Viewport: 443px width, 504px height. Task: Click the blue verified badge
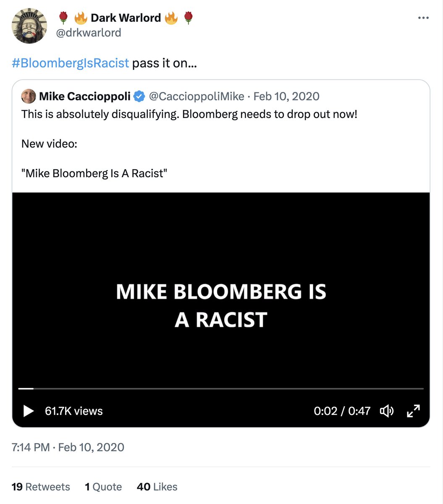(139, 97)
